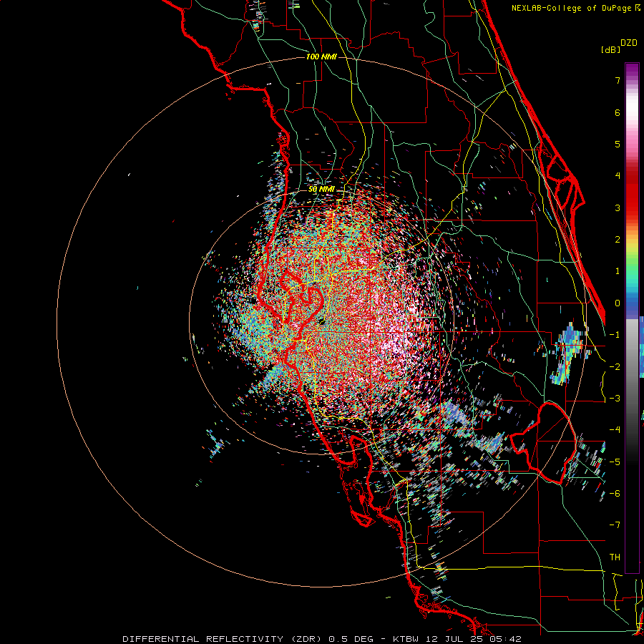This screenshot has height=644, width=644.
Task: Click the -6 value on color scale
Action: tap(615, 494)
